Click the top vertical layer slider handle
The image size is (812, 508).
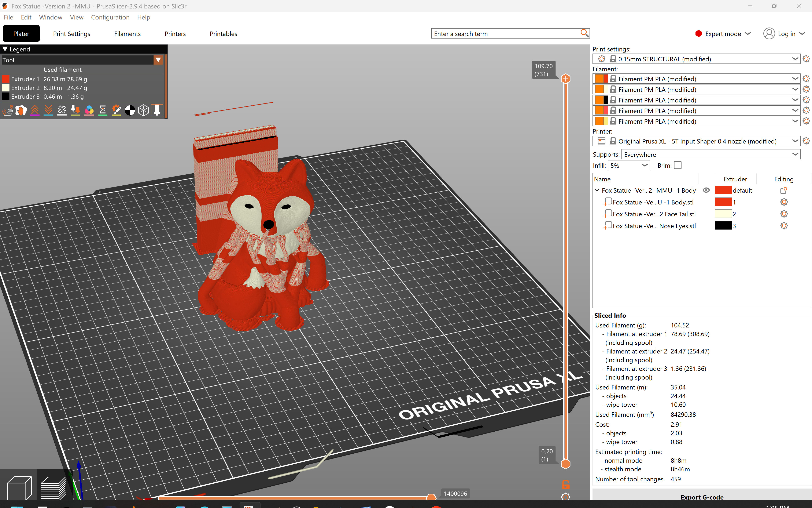(565, 79)
